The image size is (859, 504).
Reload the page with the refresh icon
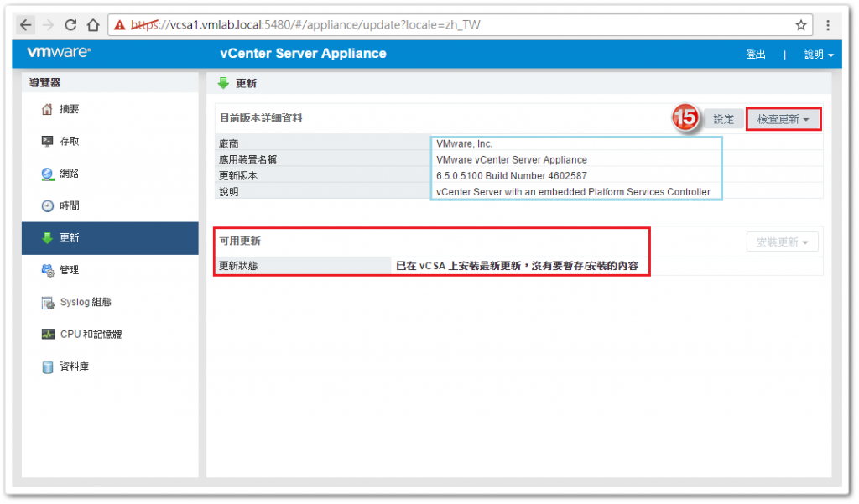tap(70, 24)
